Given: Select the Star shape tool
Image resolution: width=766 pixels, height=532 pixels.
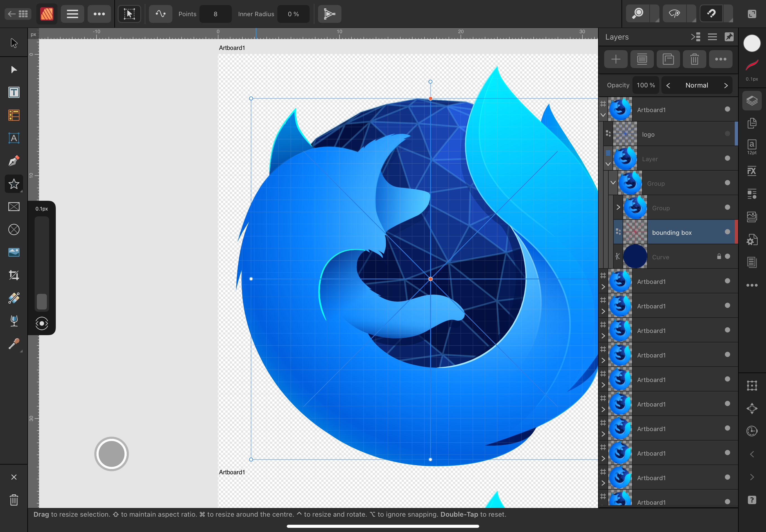Looking at the screenshot, I should (x=14, y=184).
